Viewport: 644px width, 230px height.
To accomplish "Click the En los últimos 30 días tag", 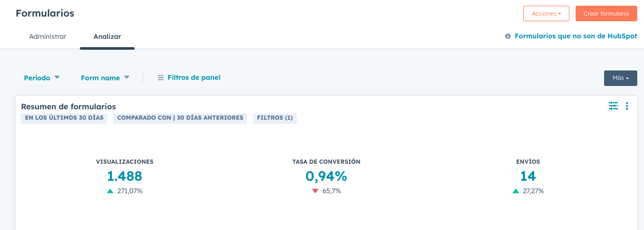I will coord(64,118).
